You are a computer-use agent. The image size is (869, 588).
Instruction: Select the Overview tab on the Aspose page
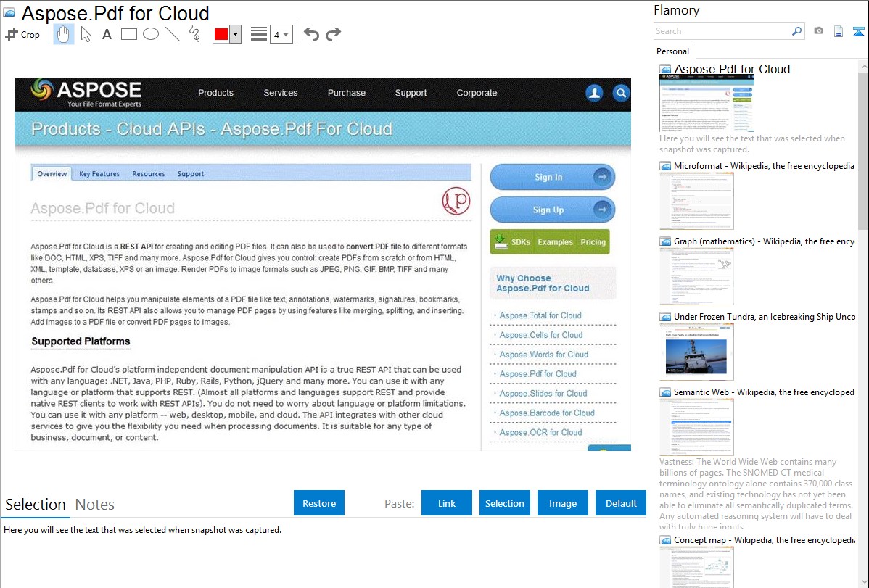(52, 173)
